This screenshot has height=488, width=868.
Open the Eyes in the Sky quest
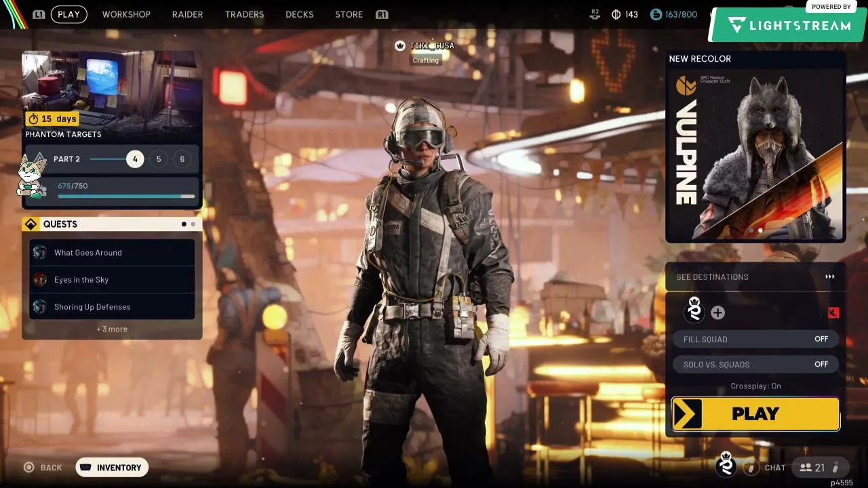tap(112, 280)
